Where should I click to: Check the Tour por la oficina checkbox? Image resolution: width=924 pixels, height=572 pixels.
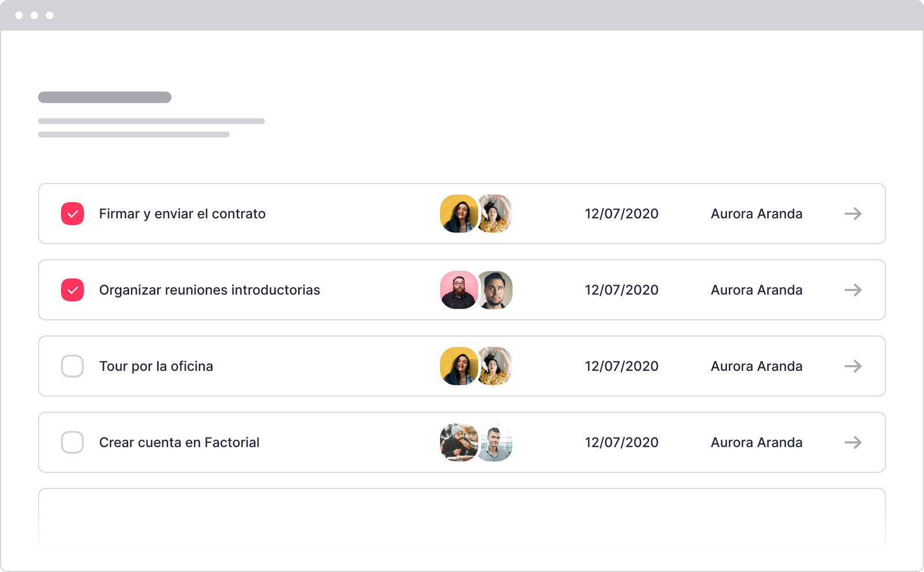point(73,366)
